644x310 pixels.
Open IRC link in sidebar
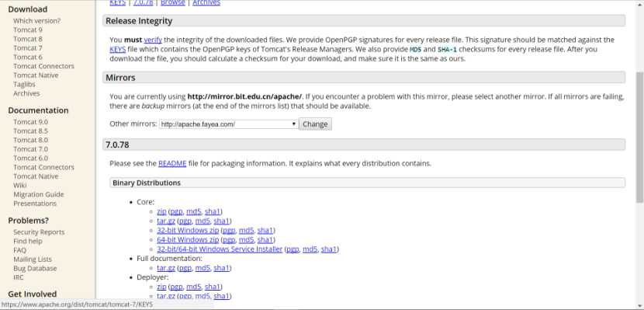tap(19, 277)
